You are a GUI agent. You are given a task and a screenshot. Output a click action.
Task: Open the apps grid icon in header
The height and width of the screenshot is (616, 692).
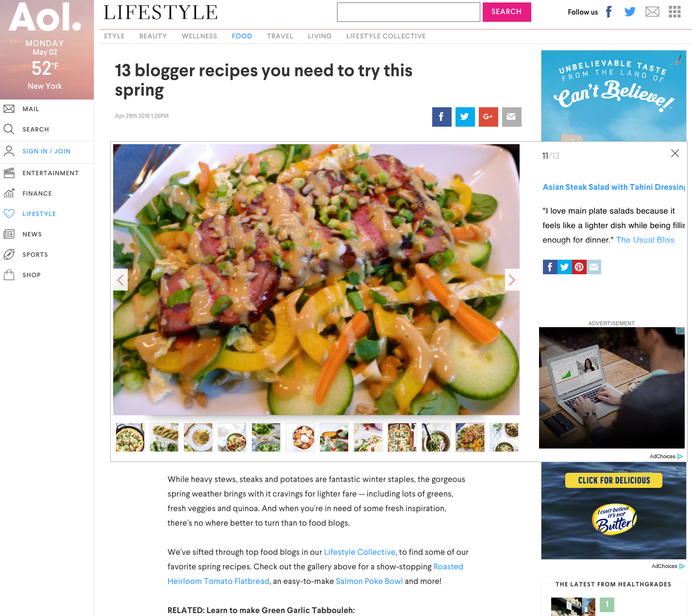pos(675,12)
